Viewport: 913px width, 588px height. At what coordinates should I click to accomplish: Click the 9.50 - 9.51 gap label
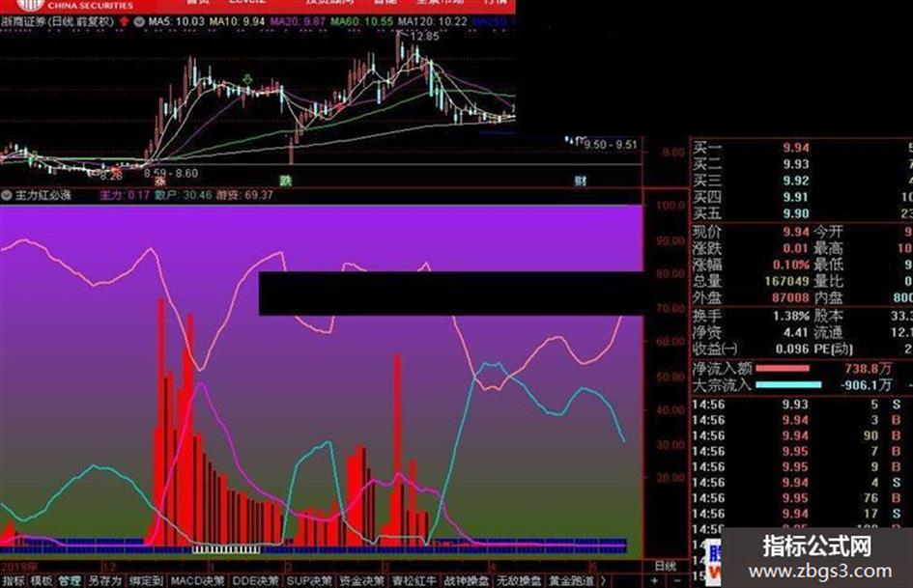tap(611, 145)
